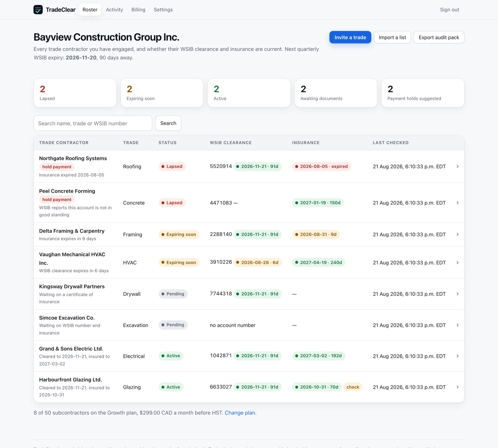
Task: Follow the Change plan link
Action: [x=240, y=413]
